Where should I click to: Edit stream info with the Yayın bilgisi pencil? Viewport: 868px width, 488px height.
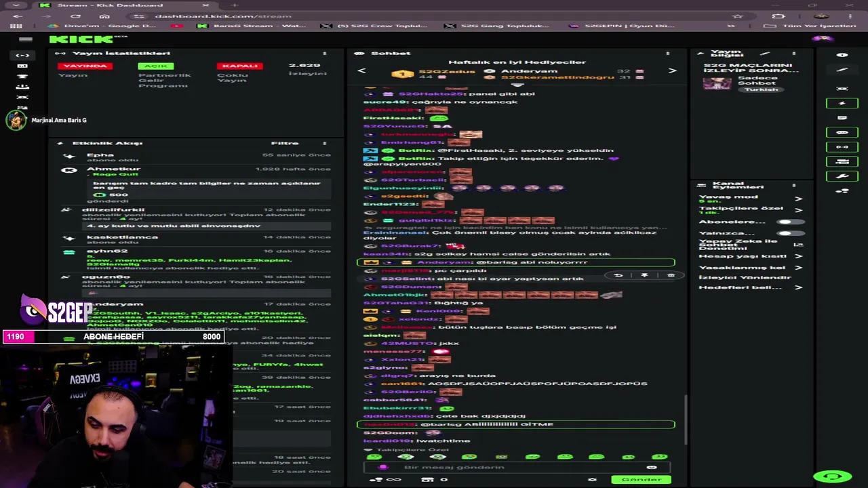pos(765,54)
